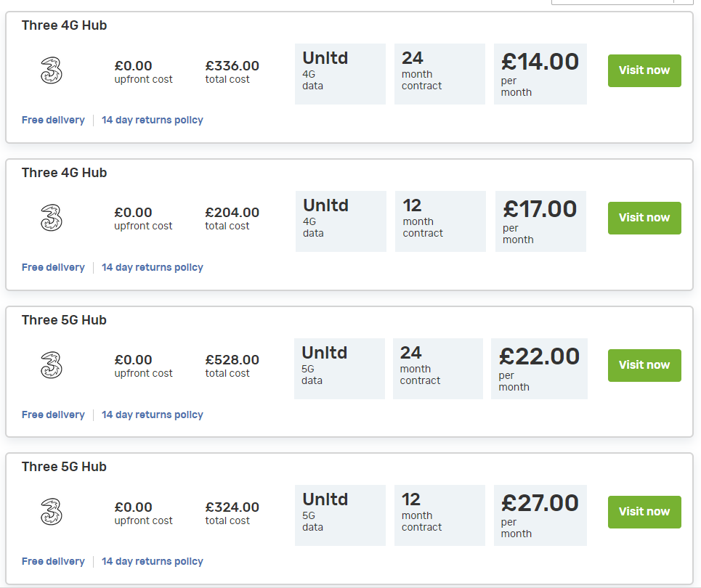Select the Three 5G Hub title, 12 month contract
The width and height of the screenshot is (701, 588).
(65, 467)
